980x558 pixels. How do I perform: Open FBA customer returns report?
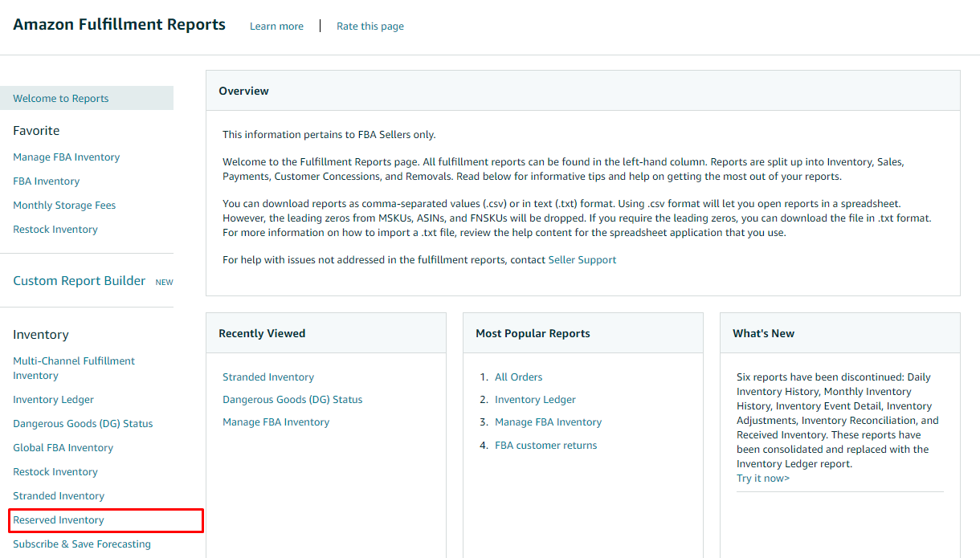546,446
